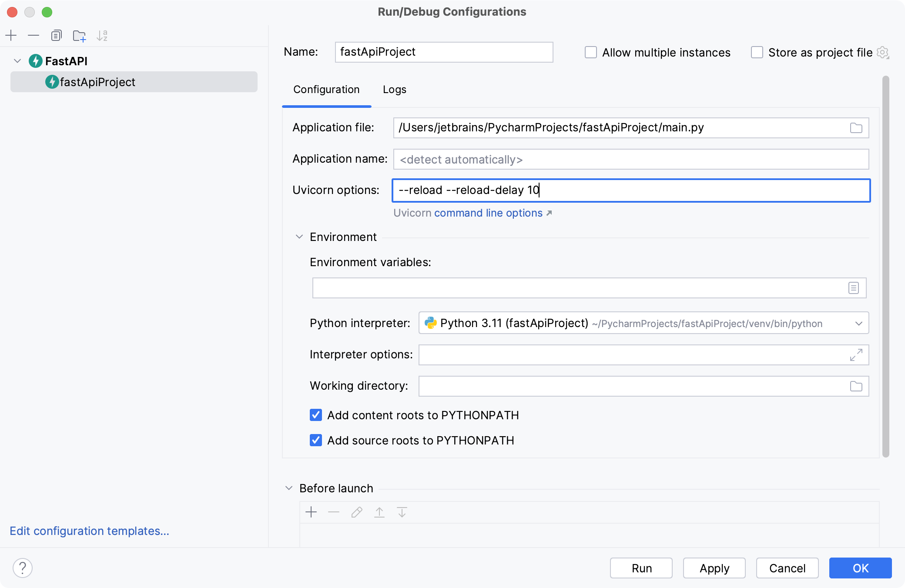Image resolution: width=905 pixels, height=588 pixels.
Task: Focus the Application name field
Action: [x=631, y=159]
